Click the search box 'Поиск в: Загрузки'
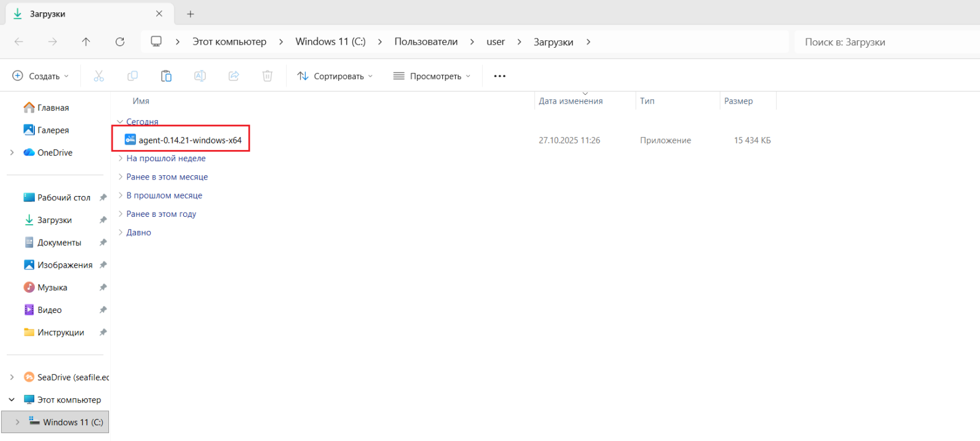 coord(882,42)
